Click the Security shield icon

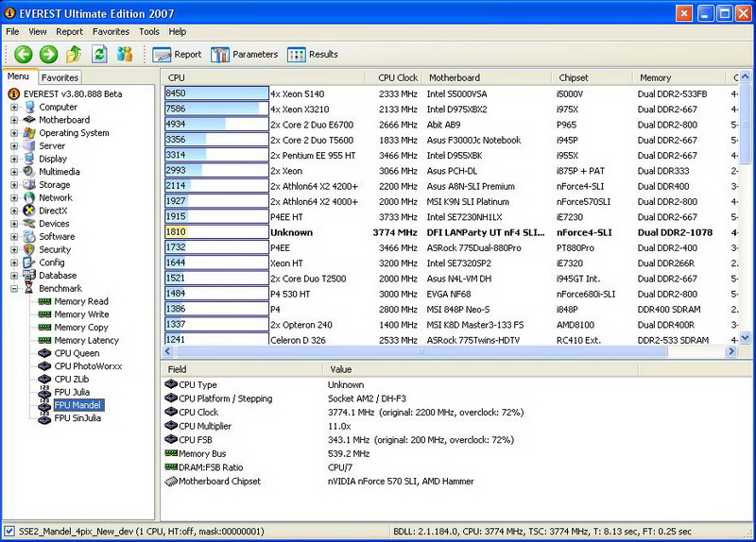29,249
